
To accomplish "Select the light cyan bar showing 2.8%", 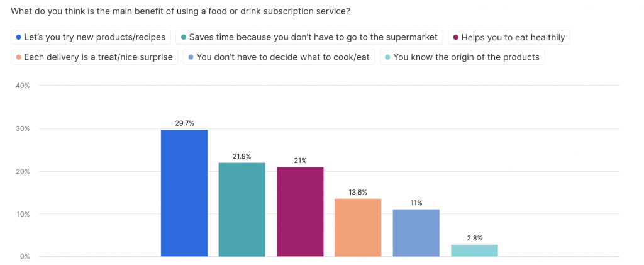I will click(474, 251).
